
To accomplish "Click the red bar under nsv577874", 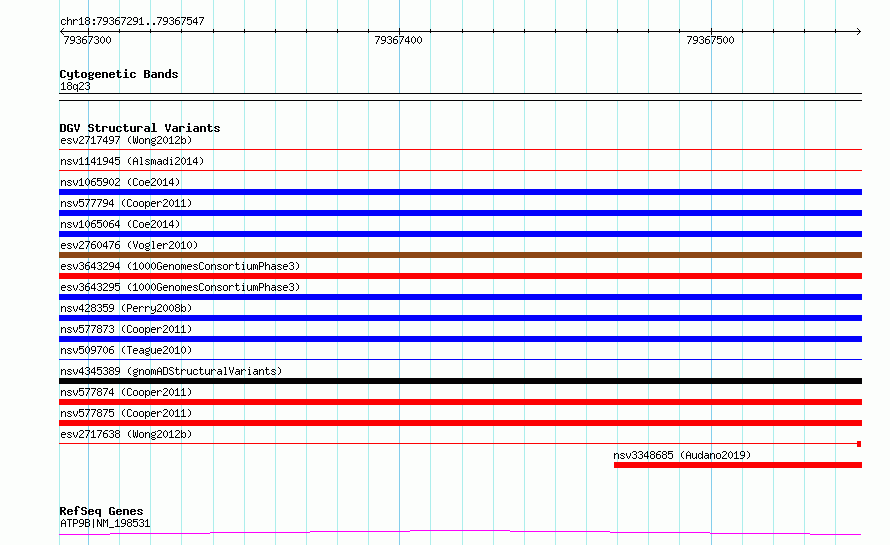I will point(460,402).
